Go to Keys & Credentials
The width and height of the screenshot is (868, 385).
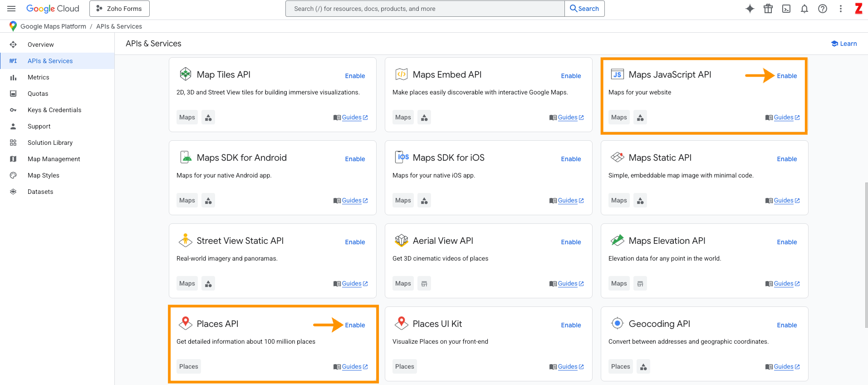tap(54, 110)
